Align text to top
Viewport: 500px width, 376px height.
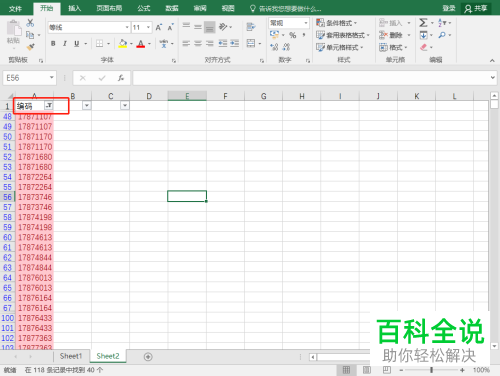coord(186,26)
